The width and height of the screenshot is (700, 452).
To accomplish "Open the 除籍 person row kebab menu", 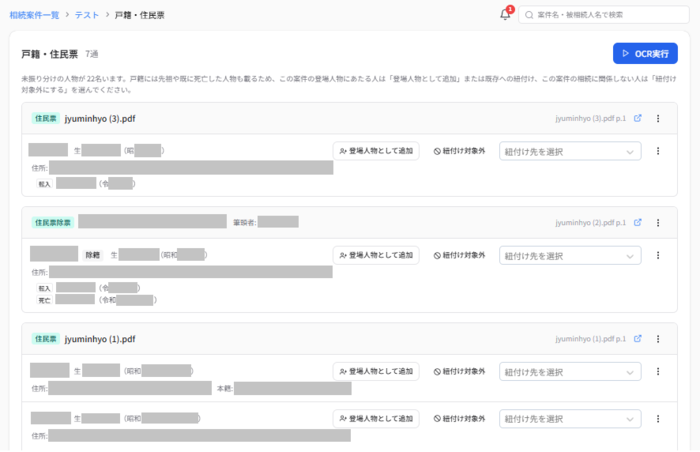I will tap(658, 255).
